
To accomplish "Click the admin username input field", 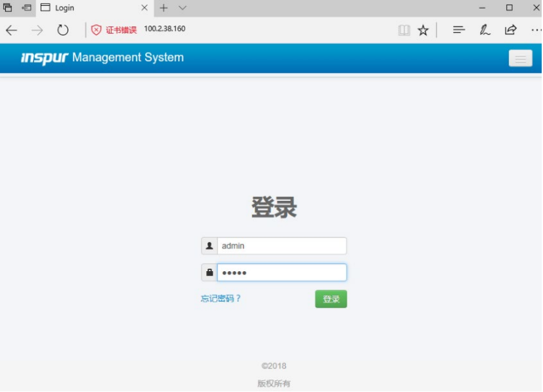I will [x=282, y=246].
